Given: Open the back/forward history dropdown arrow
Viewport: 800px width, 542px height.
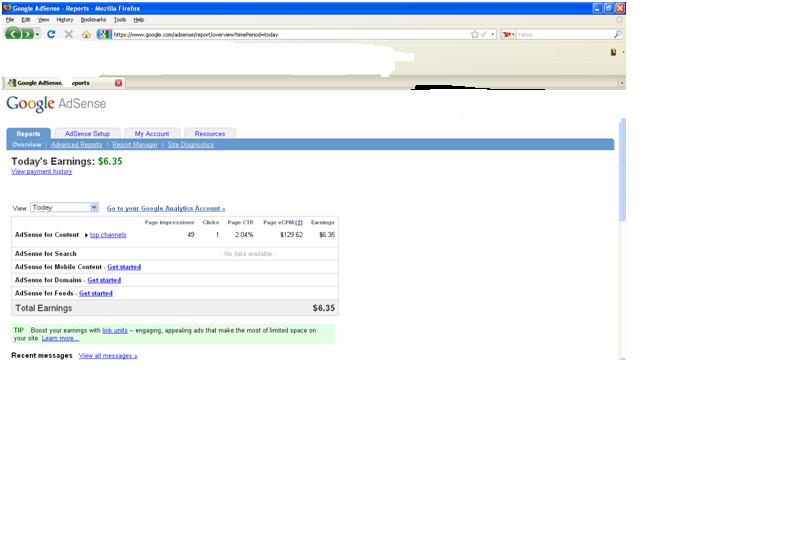Looking at the screenshot, I should [x=37, y=34].
